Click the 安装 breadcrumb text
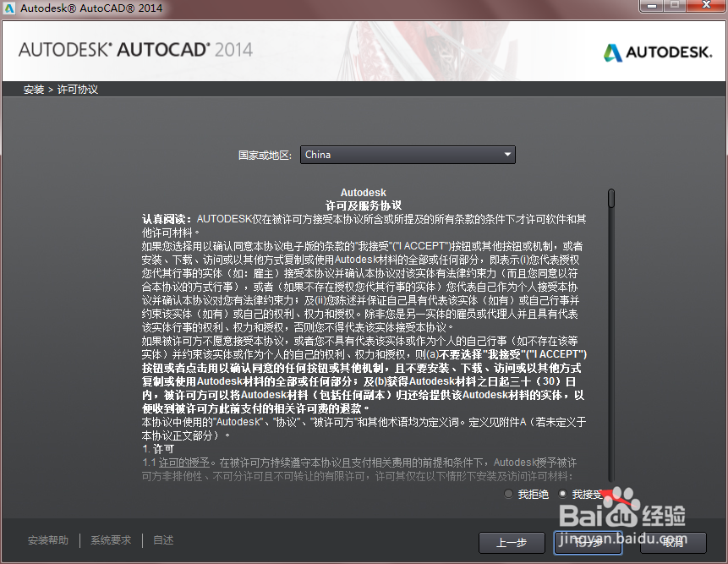 tap(34, 90)
